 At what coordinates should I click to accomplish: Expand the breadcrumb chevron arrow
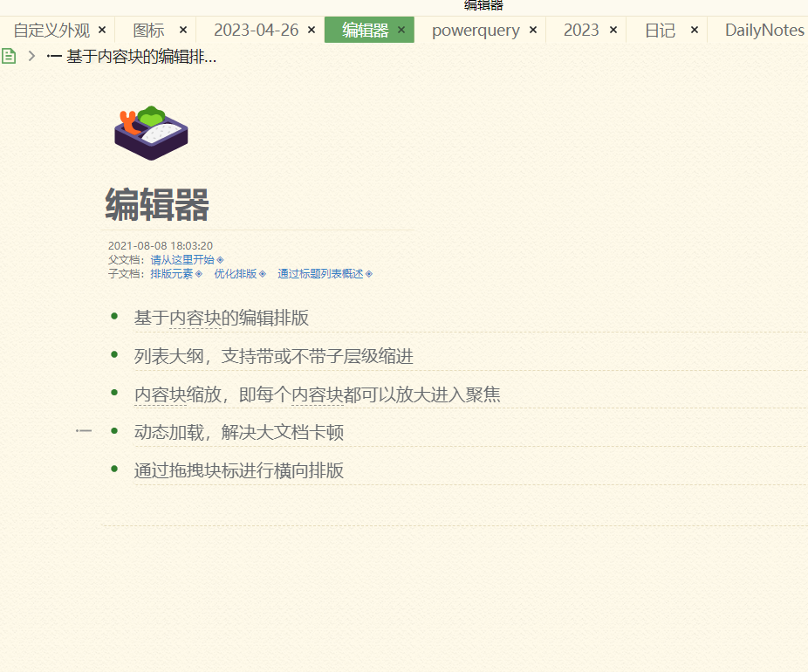[31, 57]
